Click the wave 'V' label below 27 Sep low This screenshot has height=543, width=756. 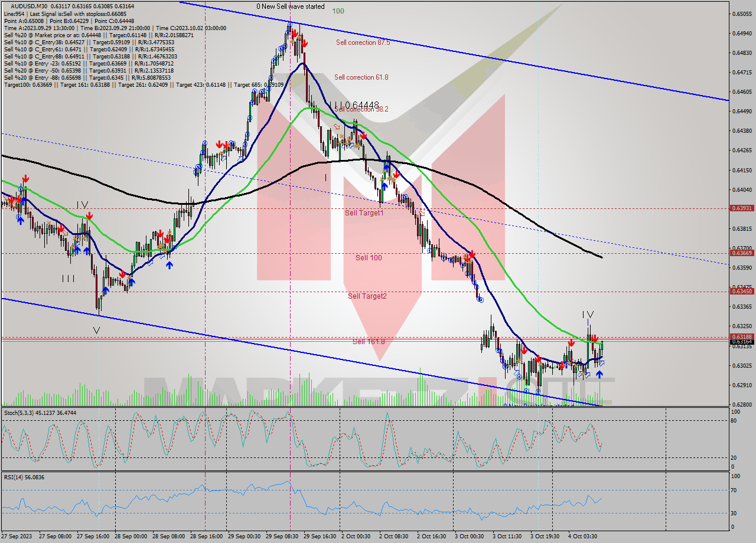tap(96, 331)
